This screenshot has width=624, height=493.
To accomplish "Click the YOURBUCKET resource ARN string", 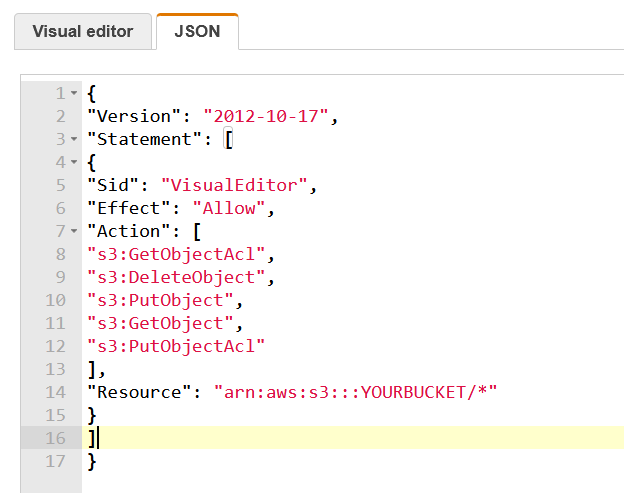I will click(355, 392).
